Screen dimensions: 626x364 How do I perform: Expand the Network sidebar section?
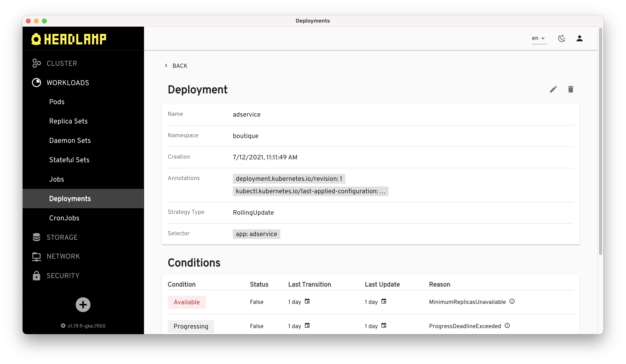[63, 256]
